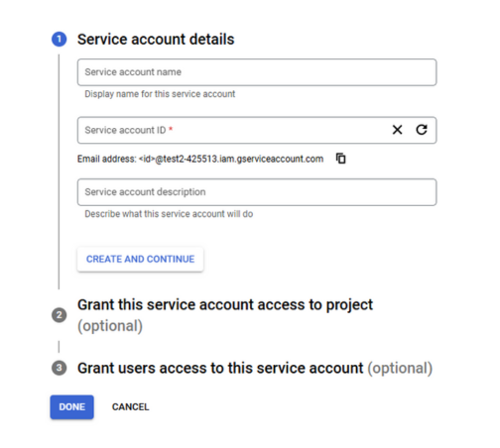The image size is (500, 448).
Task: Clear the Service account ID field with the X icon
Action: point(397,130)
